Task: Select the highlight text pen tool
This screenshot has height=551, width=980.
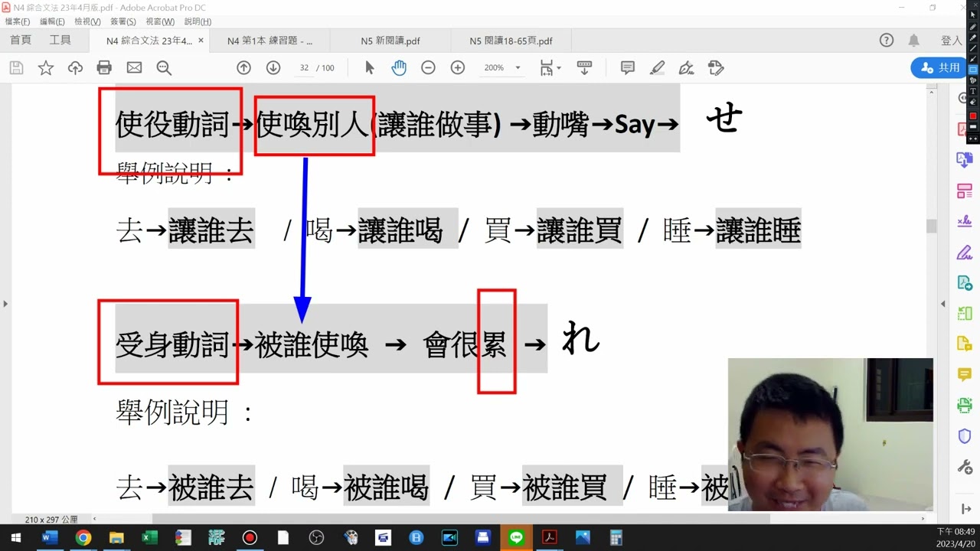Action: (657, 68)
